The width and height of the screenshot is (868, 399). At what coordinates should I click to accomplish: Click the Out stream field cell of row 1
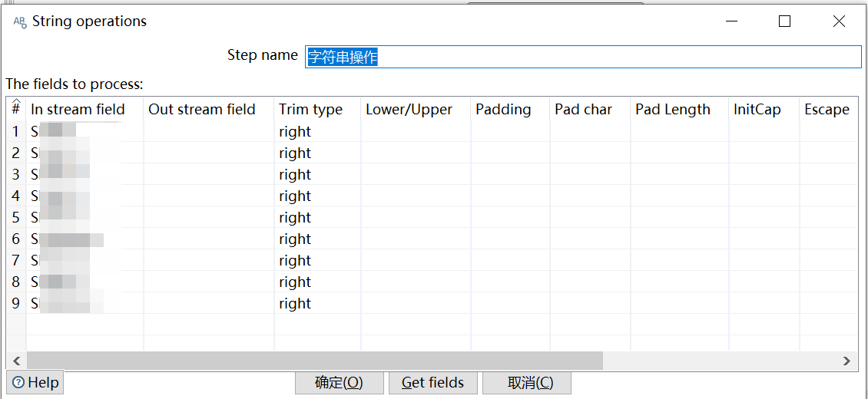[x=209, y=131]
